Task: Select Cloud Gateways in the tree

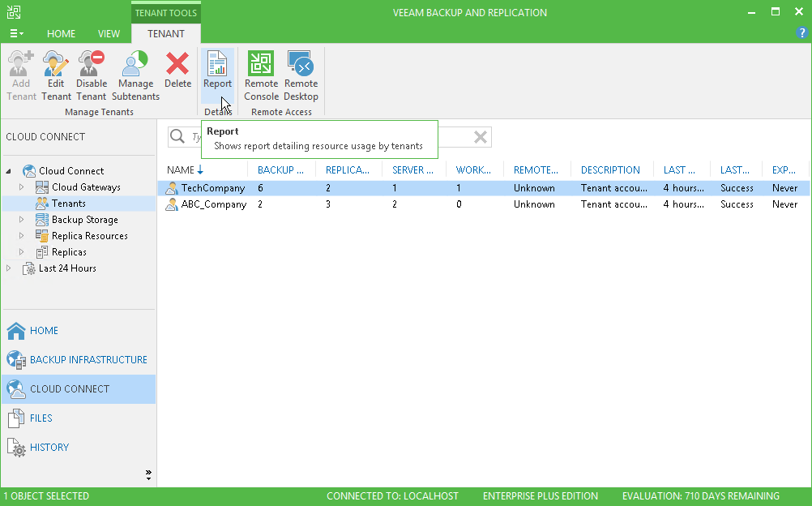Action: pos(86,187)
